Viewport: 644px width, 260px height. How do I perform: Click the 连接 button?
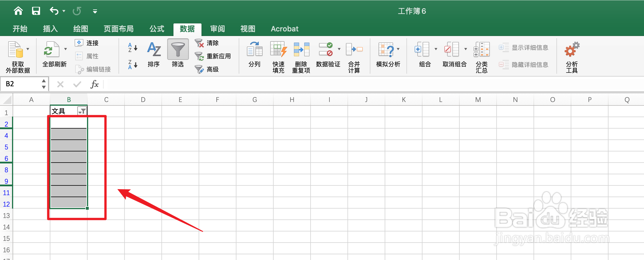(x=87, y=43)
